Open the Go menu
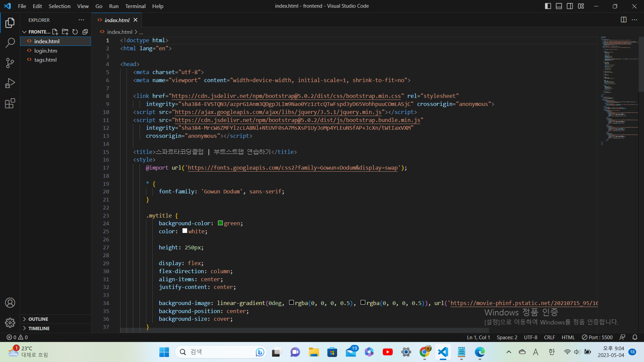644x362 pixels. (99, 6)
